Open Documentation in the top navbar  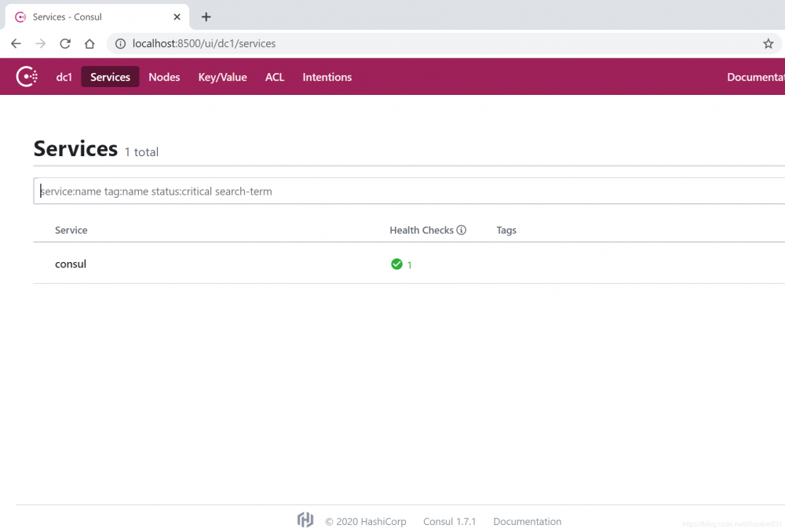tap(755, 77)
